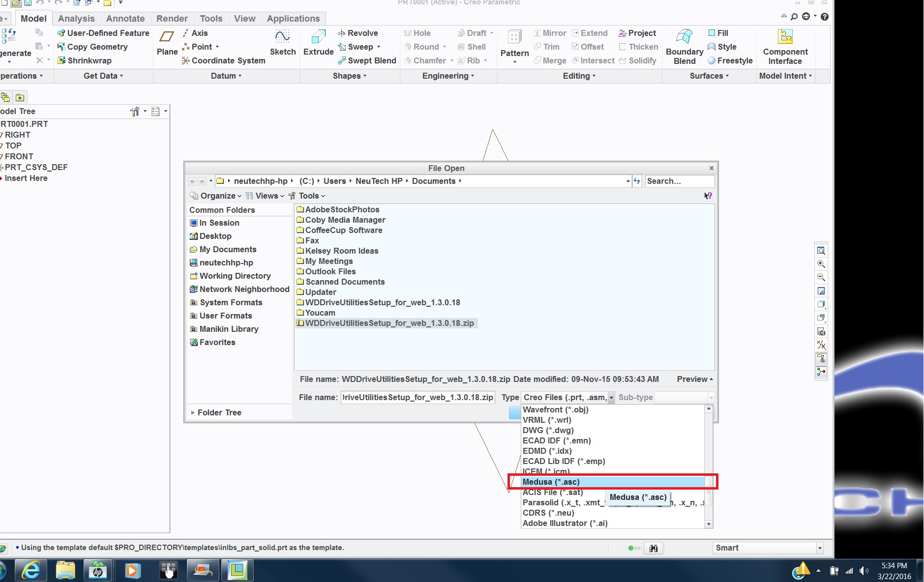Click In Session common folder
The height and width of the screenshot is (582, 924).
pyautogui.click(x=214, y=223)
